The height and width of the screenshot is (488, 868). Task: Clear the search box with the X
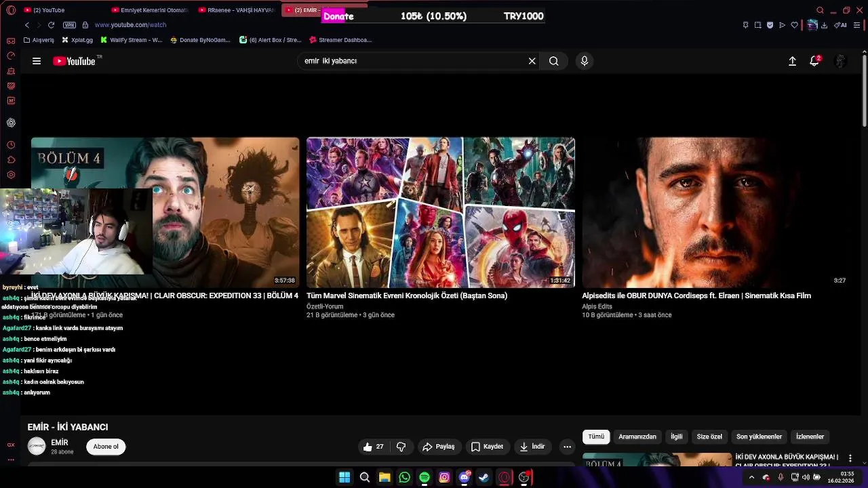pos(532,61)
